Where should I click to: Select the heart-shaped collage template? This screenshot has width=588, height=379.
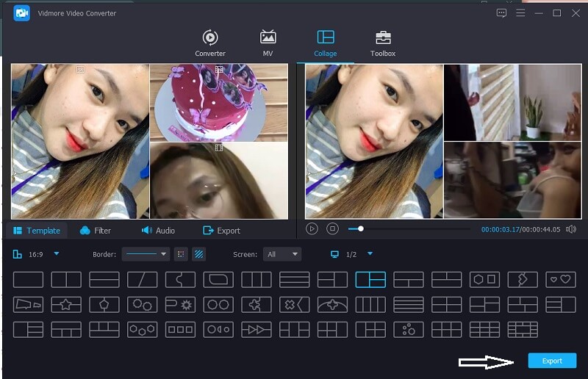click(x=562, y=280)
